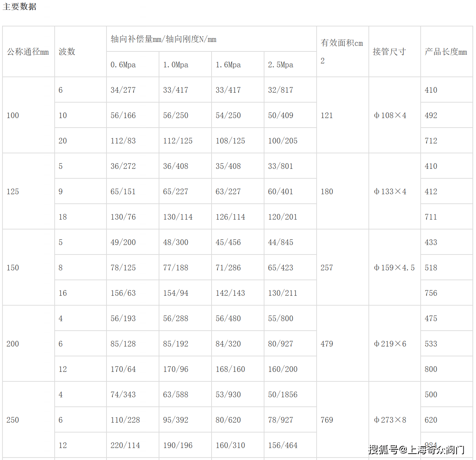Click pipe size 'ф219×6'

pyautogui.click(x=390, y=344)
